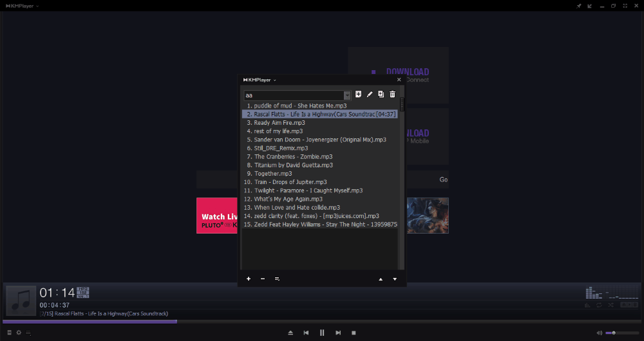644x341 pixels.
Task: Pin the main window always on top
Action: [x=579, y=6]
